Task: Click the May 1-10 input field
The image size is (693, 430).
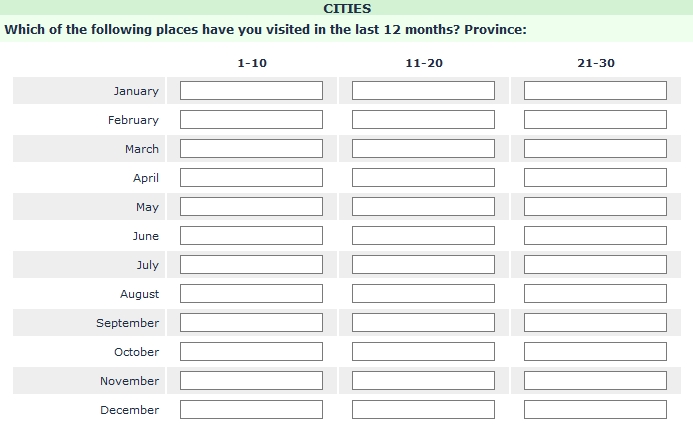Action: (251, 207)
